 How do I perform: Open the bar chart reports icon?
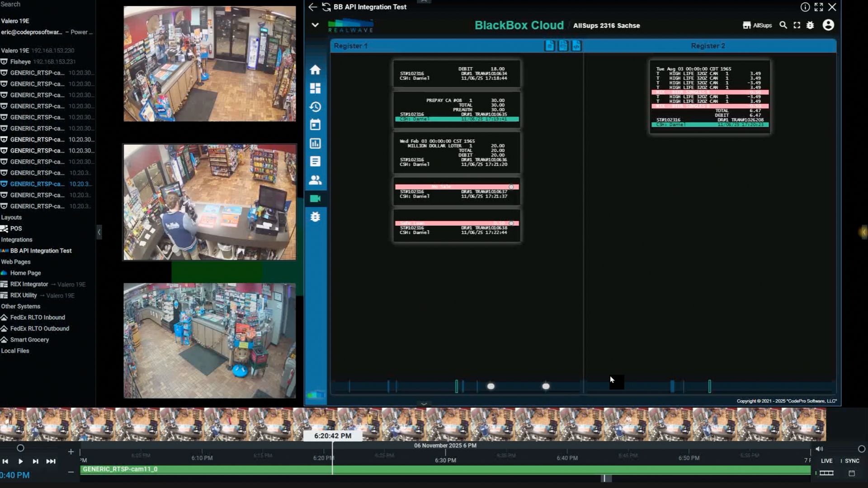(x=315, y=143)
